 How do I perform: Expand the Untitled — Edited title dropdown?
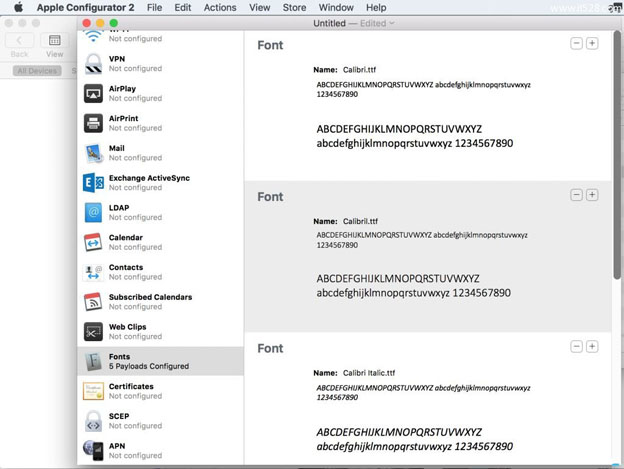pos(392,23)
